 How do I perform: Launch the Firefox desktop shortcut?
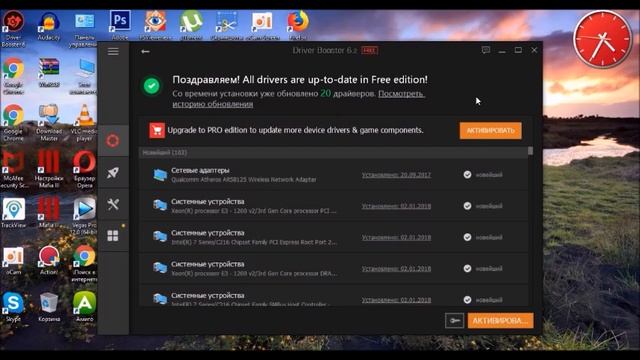[298, 25]
